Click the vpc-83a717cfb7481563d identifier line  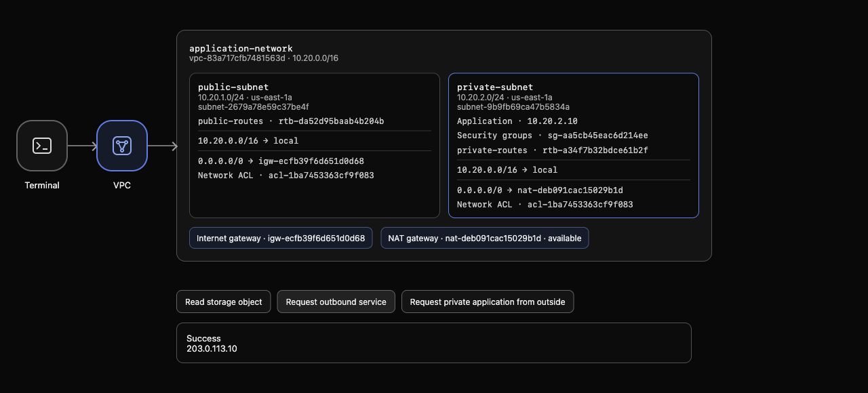[x=264, y=58]
